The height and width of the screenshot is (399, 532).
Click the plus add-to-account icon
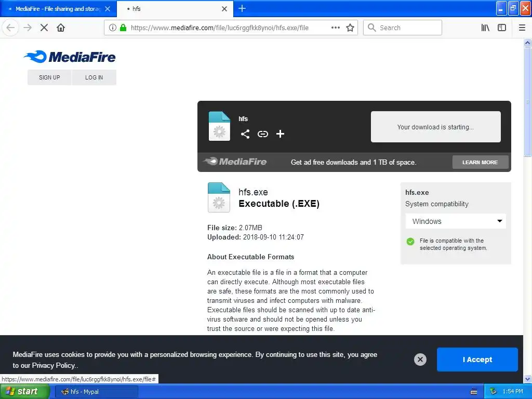280,134
